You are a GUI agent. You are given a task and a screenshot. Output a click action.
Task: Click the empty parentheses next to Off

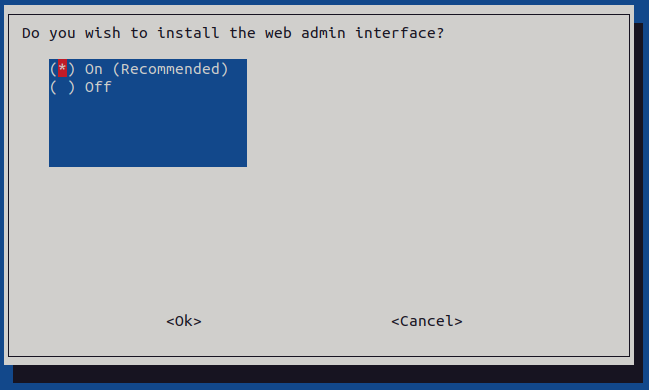click(x=62, y=87)
